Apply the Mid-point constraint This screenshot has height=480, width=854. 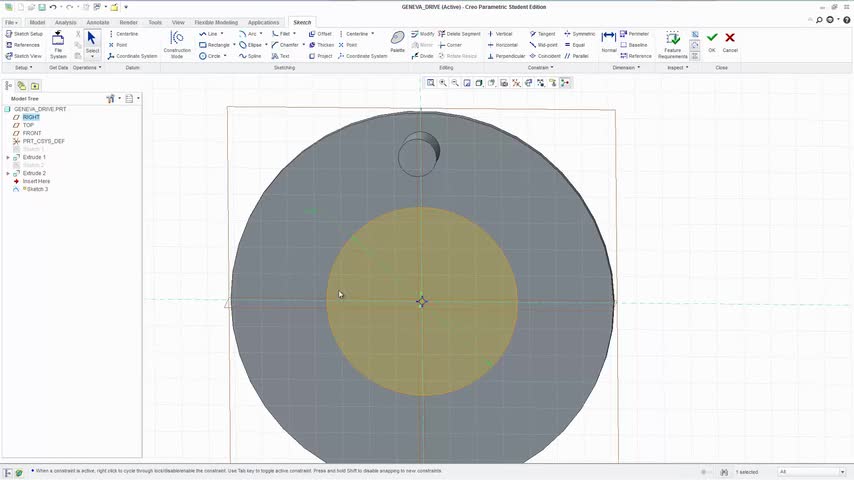point(543,45)
